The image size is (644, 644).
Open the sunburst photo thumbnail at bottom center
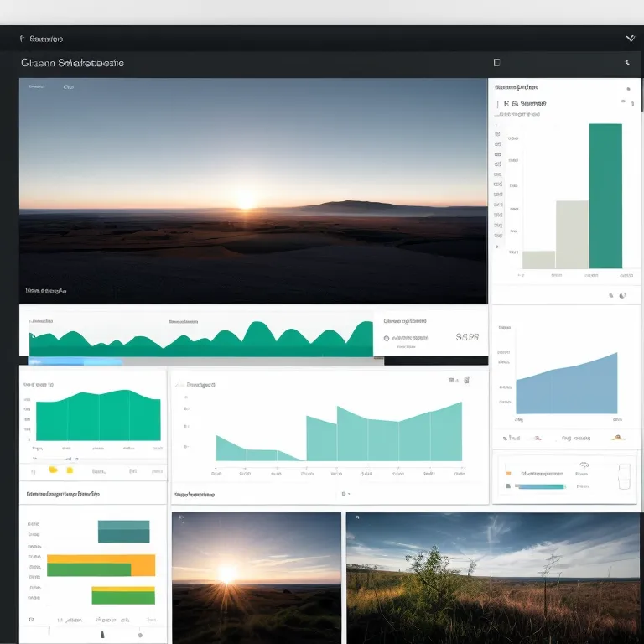coord(256,578)
